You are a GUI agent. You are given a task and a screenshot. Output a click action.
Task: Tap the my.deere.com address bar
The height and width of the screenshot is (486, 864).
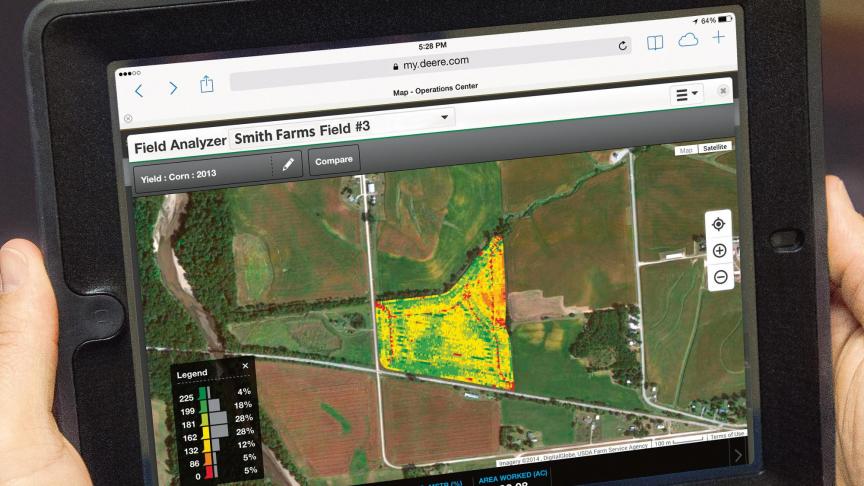click(430, 65)
